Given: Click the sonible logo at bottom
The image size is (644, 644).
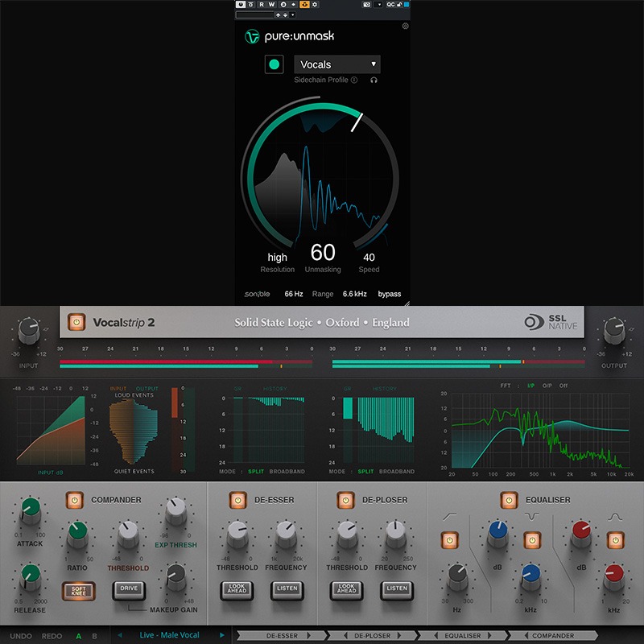Looking at the screenshot, I should click(257, 294).
